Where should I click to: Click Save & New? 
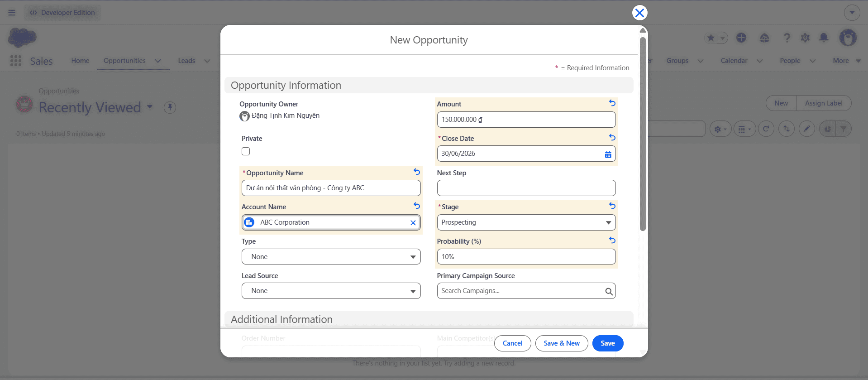562,343
